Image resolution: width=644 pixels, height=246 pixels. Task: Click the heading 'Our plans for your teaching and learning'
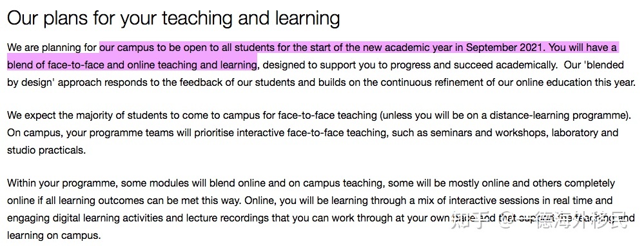point(173,19)
